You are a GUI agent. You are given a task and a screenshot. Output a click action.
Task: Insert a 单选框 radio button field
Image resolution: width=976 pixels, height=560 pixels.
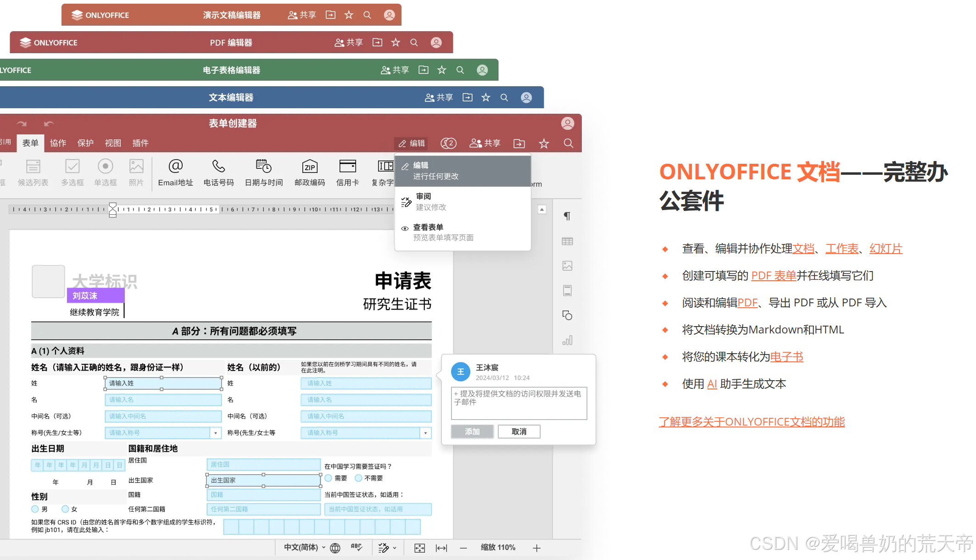[x=105, y=172]
